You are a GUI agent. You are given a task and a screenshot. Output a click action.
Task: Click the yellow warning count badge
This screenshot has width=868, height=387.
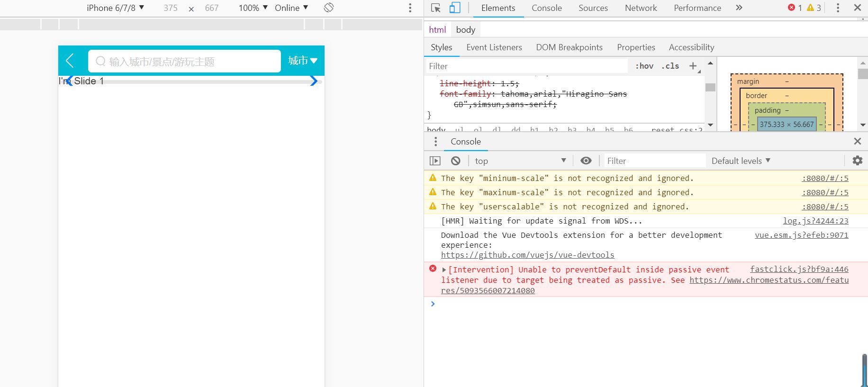coord(814,8)
